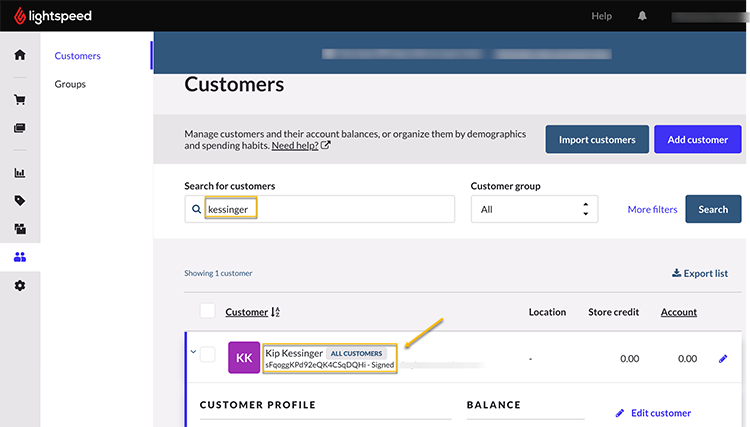Click the Export list link
Screen dimensions: 750x427
699,273
